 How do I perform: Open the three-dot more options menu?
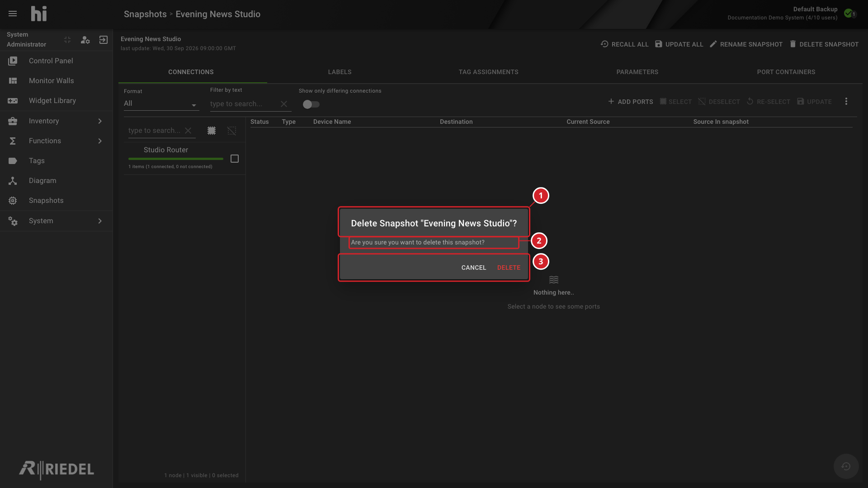point(846,102)
